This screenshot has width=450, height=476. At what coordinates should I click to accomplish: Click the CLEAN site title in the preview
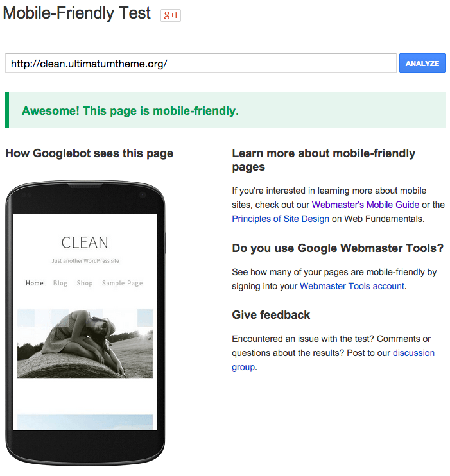coord(85,242)
